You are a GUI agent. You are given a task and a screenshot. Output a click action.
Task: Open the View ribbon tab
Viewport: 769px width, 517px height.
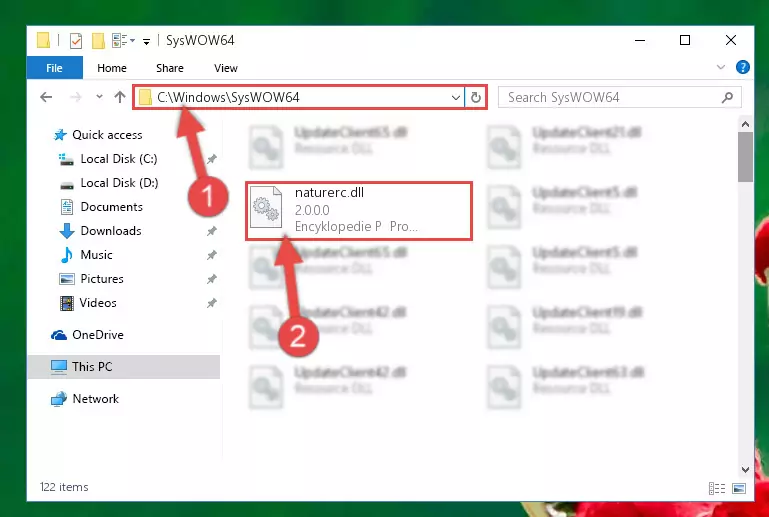(x=226, y=68)
